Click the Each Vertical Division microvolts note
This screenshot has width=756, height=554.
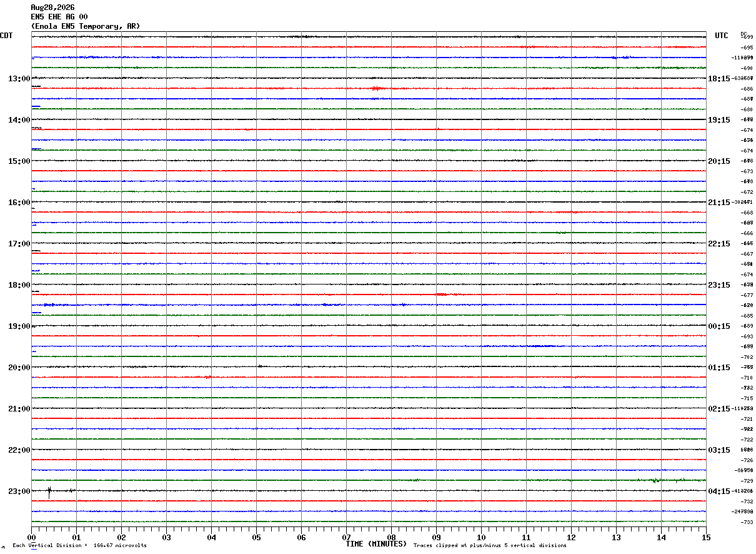(x=79, y=545)
